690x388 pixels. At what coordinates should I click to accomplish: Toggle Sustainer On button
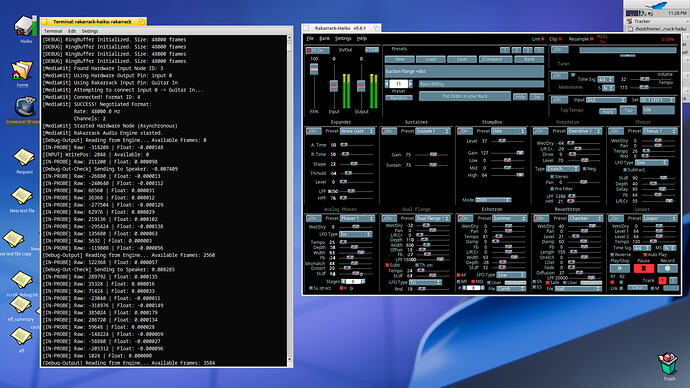click(x=389, y=131)
